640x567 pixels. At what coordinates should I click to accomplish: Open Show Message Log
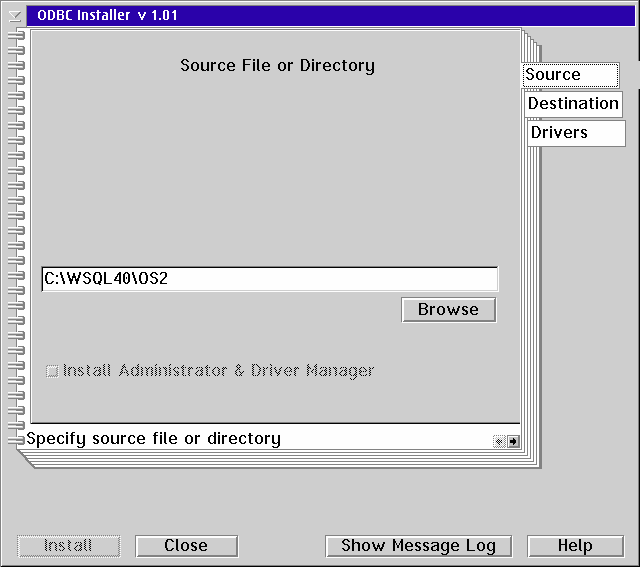point(418,546)
